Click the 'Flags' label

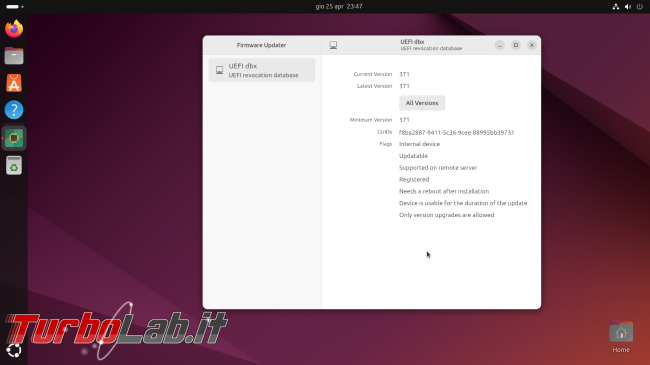point(386,144)
